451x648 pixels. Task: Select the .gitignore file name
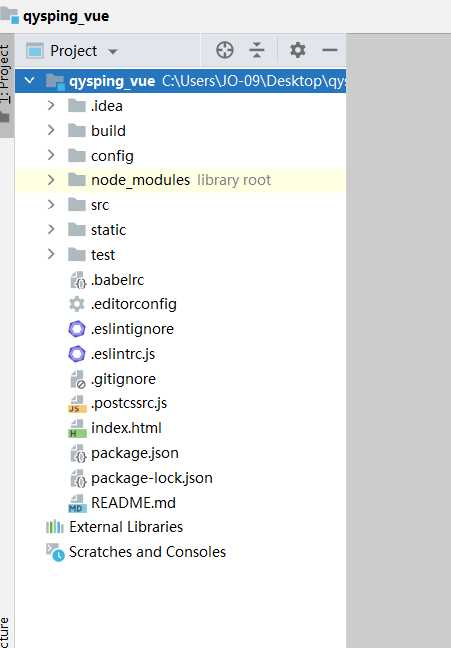pyautogui.click(x=123, y=379)
